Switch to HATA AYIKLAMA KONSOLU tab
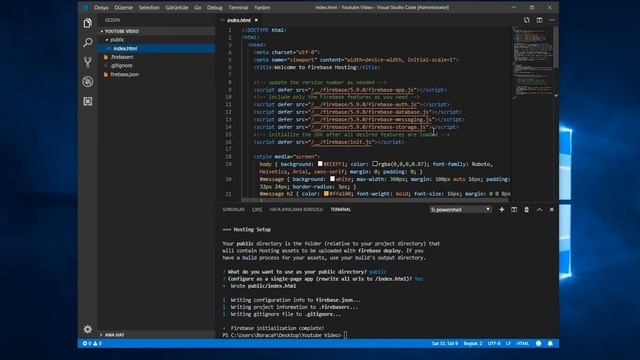Viewport: 640px width, 360px height. click(296, 209)
